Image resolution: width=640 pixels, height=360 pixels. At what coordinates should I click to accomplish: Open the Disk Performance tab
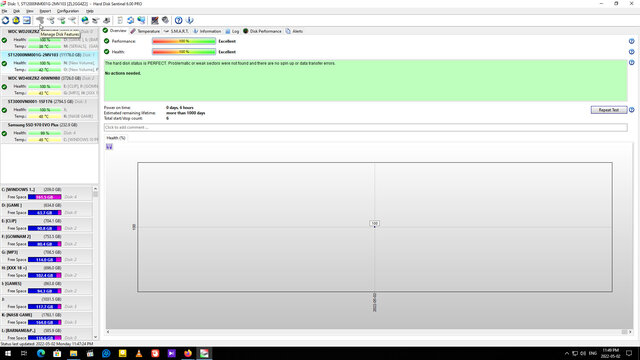[x=262, y=31]
